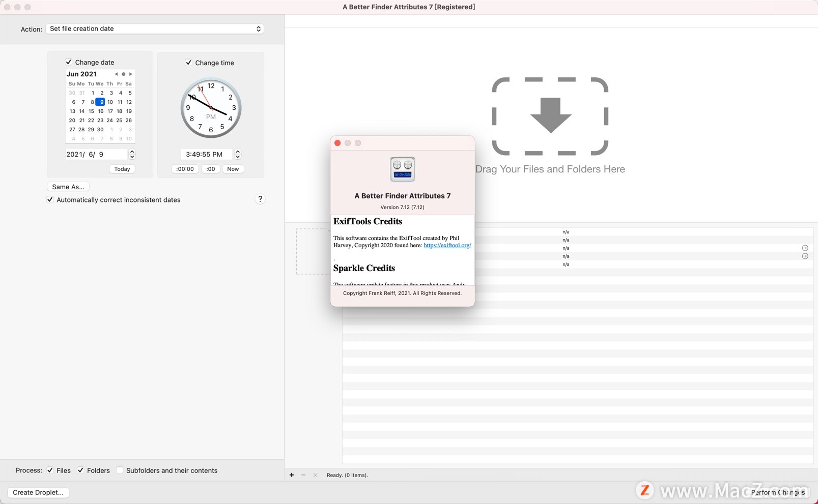Click the time stepper arrows

click(x=238, y=154)
